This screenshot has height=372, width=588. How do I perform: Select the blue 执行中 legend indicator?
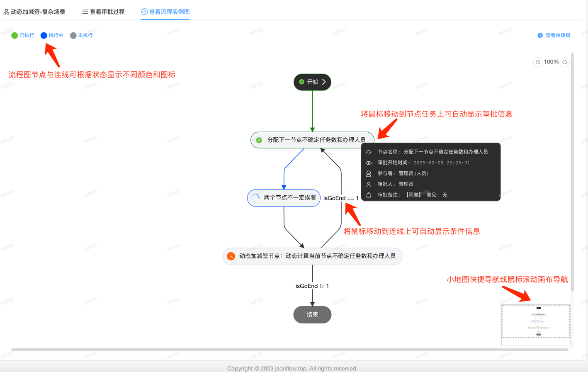click(43, 35)
